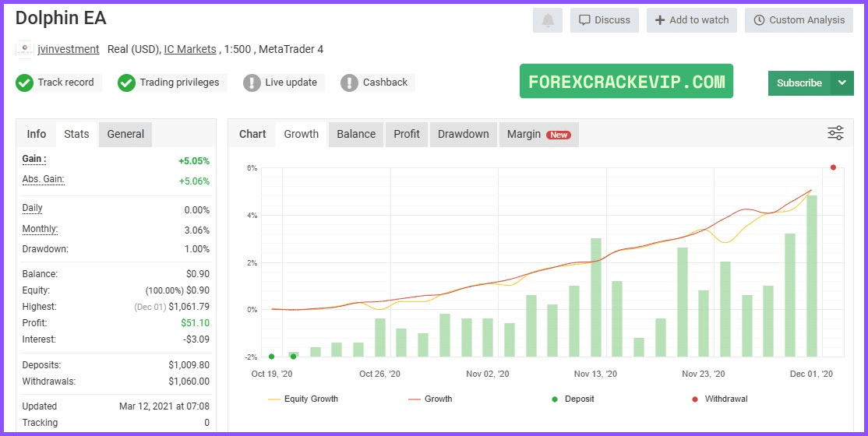Toggle Deposit markers in chart legend
This screenshot has width=868, height=436.
(x=573, y=399)
